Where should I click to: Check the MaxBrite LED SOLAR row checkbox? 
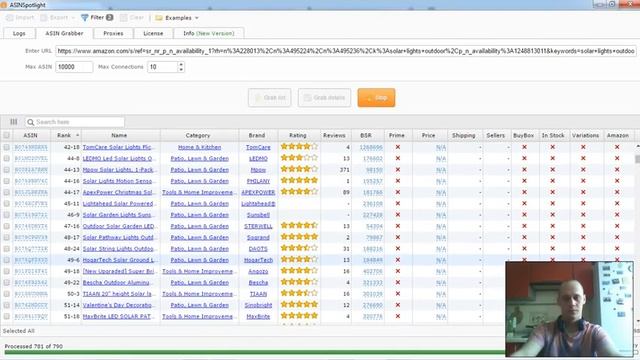tap(7, 316)
